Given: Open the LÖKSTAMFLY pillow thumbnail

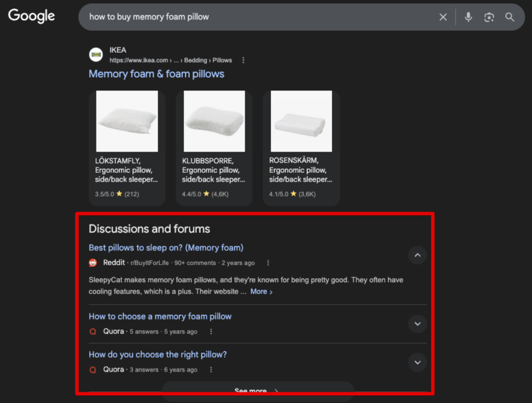Looking at the screenshot, I should (126, 121).
